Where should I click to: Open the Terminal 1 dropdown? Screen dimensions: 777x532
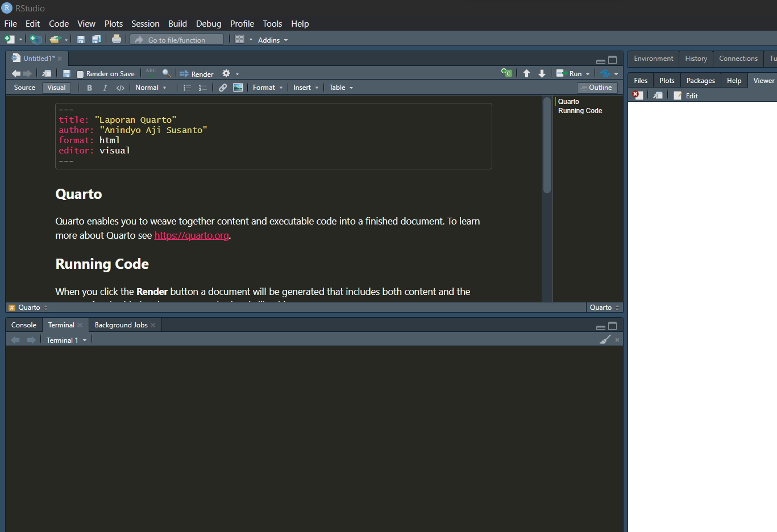coord(67,340)
